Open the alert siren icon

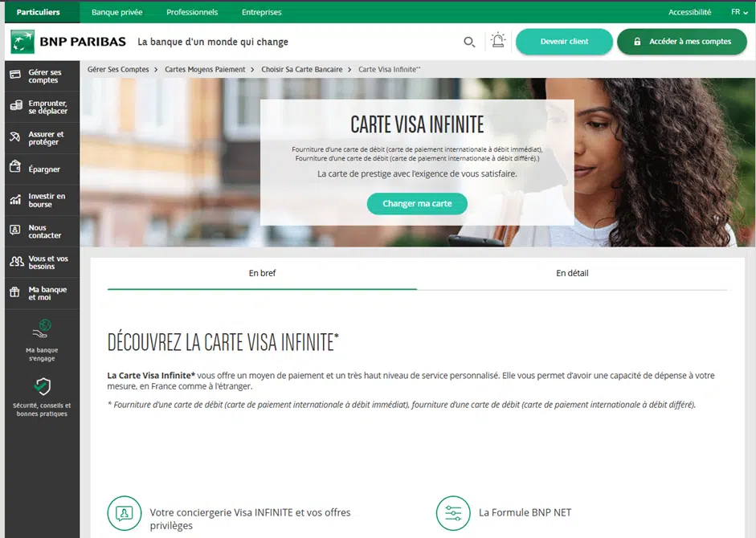(x=498, y=40)
